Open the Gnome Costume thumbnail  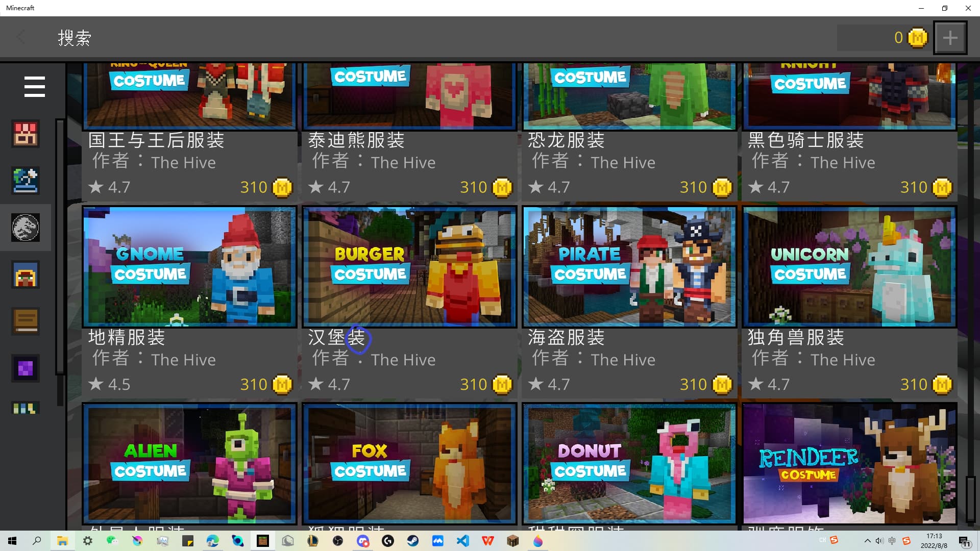[189, 266]
